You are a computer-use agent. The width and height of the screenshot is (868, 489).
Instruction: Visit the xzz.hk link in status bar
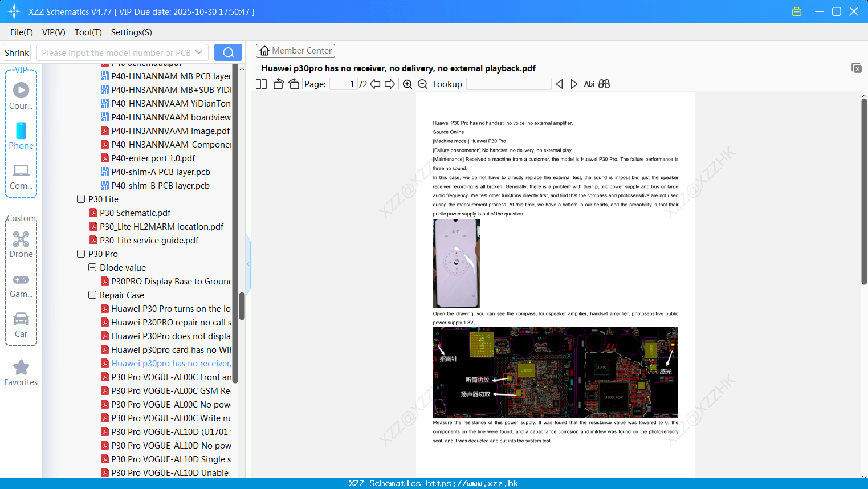tap(472, 483)
